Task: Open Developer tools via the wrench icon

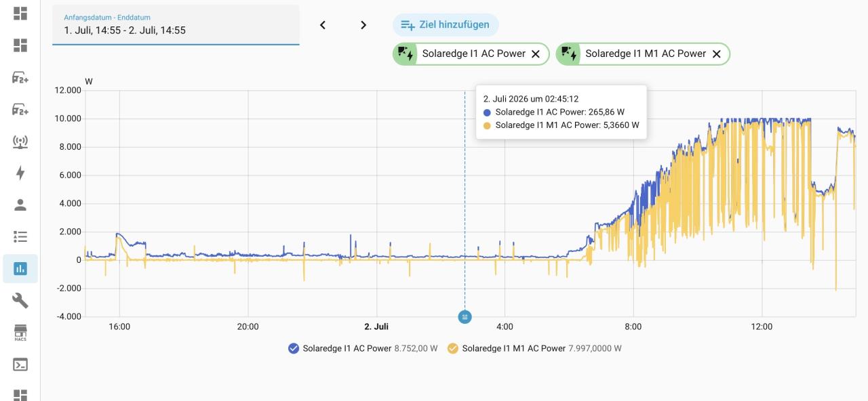Action: click(20, 300)
